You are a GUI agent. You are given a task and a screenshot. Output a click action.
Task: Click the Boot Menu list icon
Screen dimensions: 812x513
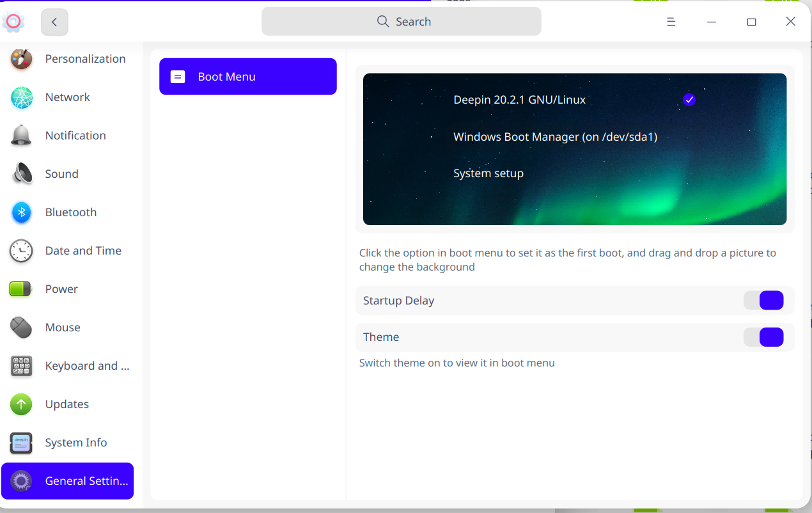[178, 77]
